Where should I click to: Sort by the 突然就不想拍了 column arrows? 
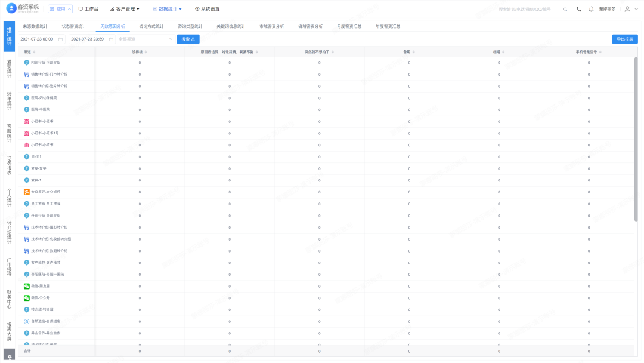pyautogui.click(x=333, y=52)
